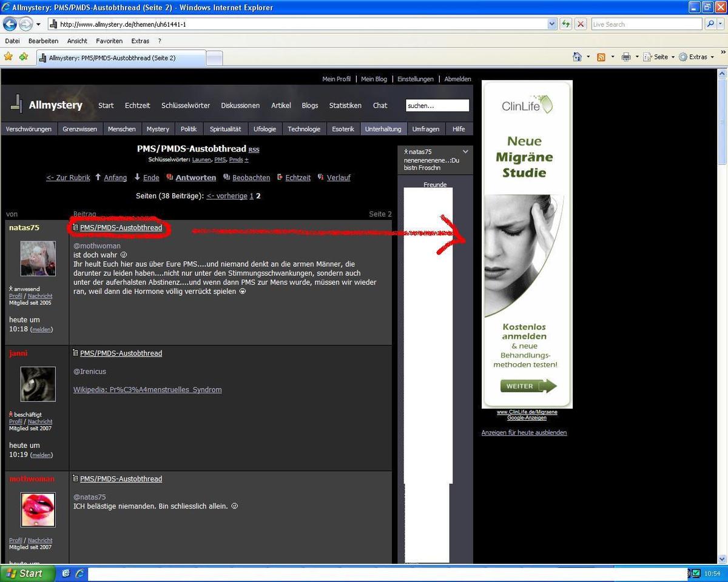
Task: Click melden link under natas75's post
Action: coord(41,329)
